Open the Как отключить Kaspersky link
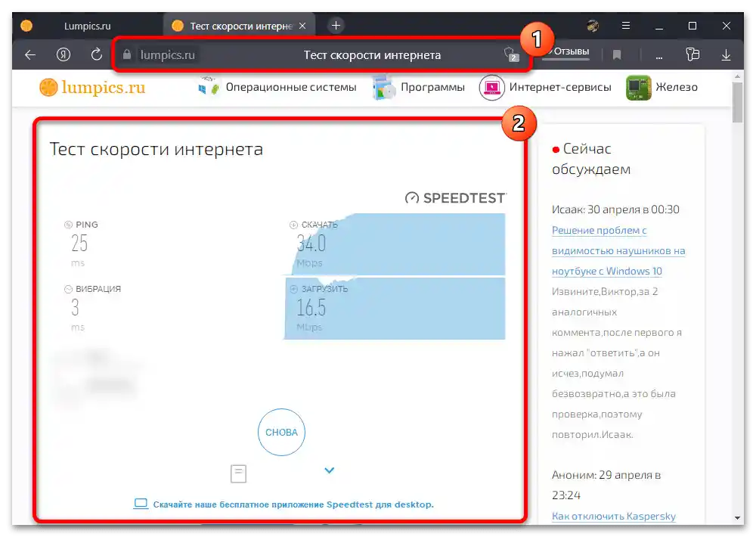 613,517
